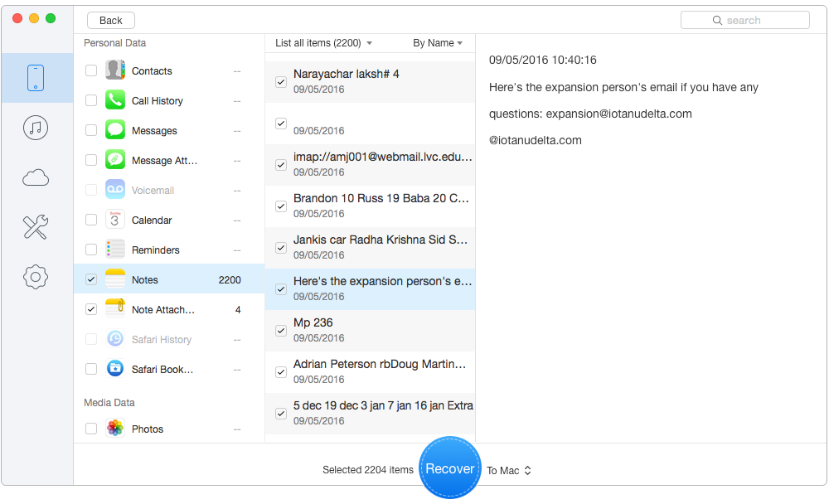Click the Call History phone icon
The image size is (829, 504).
click(114, 100)
